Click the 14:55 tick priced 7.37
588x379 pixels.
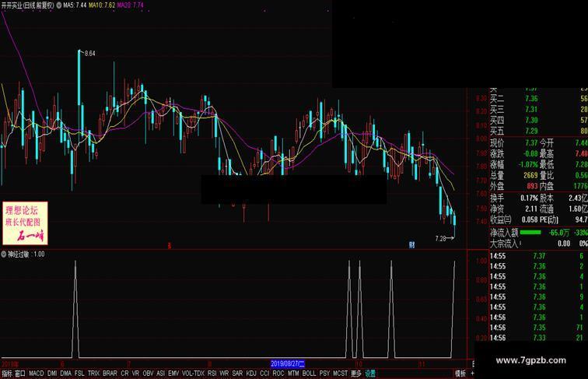coord(538,256)
